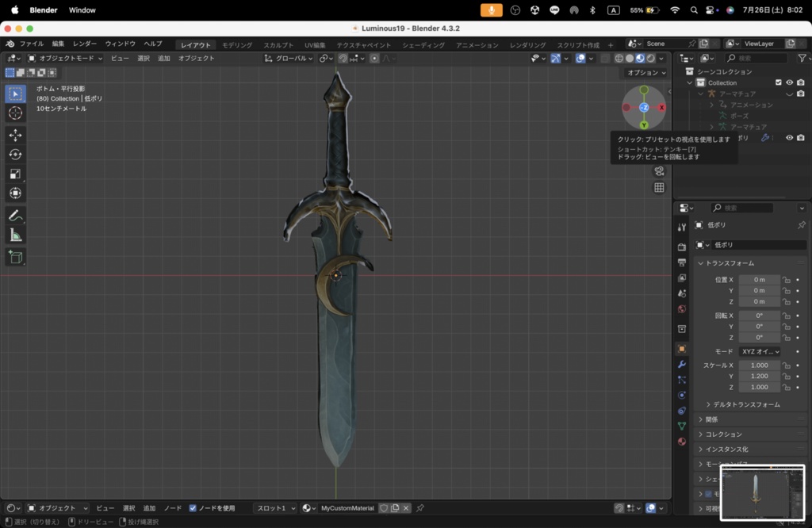
Task: Switch to the モデリング workspace tab
Action: pos(237,45)
